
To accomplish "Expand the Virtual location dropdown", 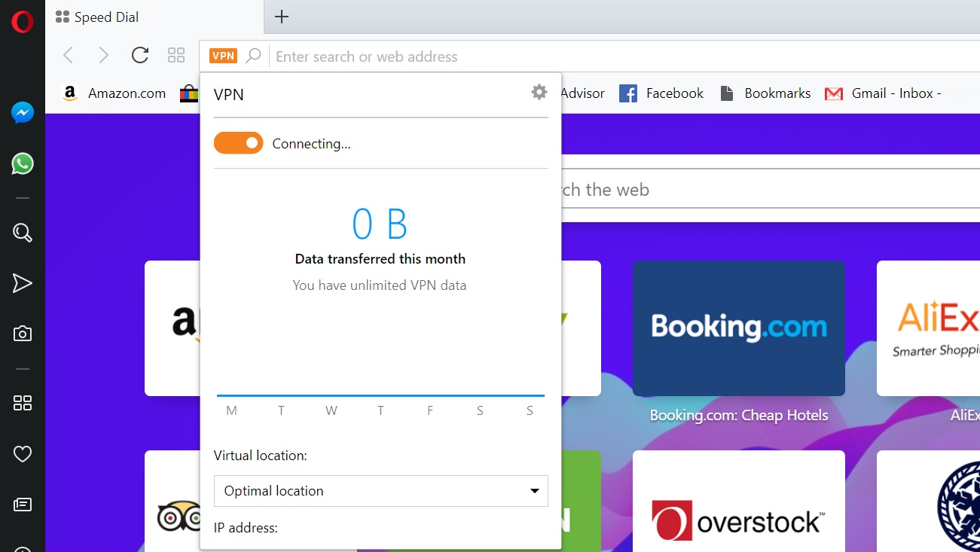I will pos(381,491).
